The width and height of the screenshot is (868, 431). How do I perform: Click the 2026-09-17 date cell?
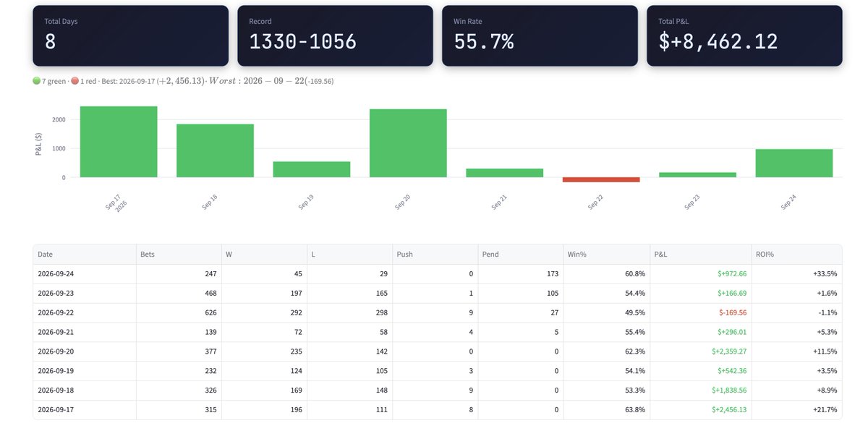(84, 410)
